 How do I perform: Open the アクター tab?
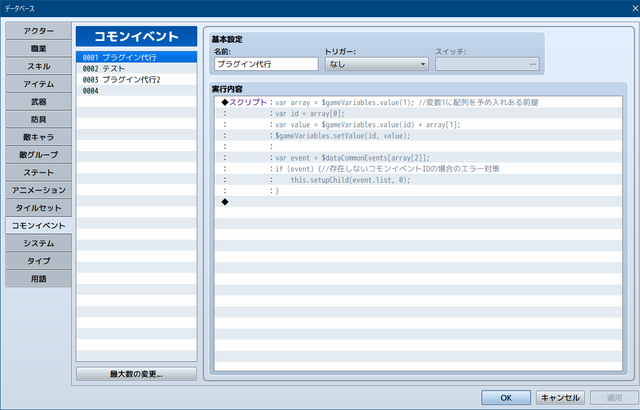[38, 31]
